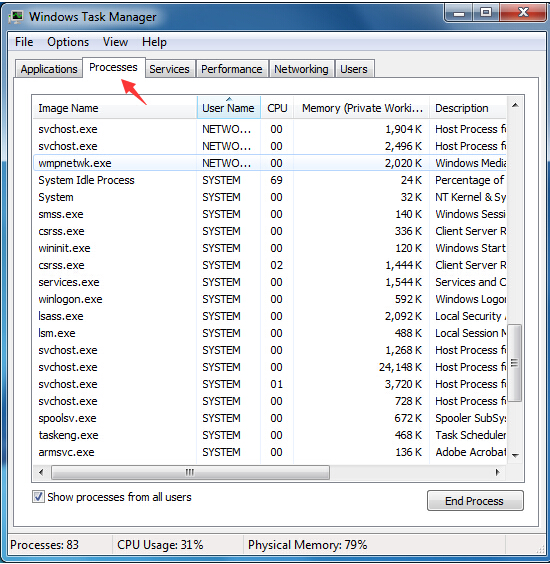
Task: Close the Windows Task Manager window
Action: click(523, 13)
